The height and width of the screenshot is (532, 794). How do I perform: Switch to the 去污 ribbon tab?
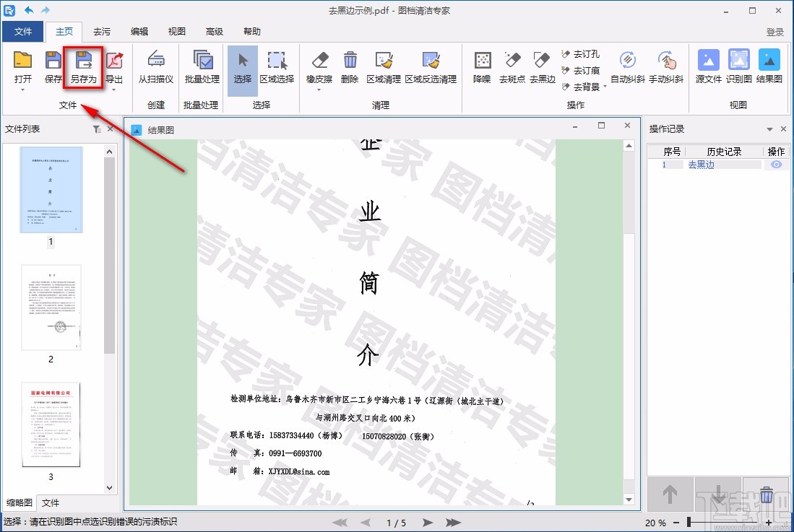tap(101, 31)
